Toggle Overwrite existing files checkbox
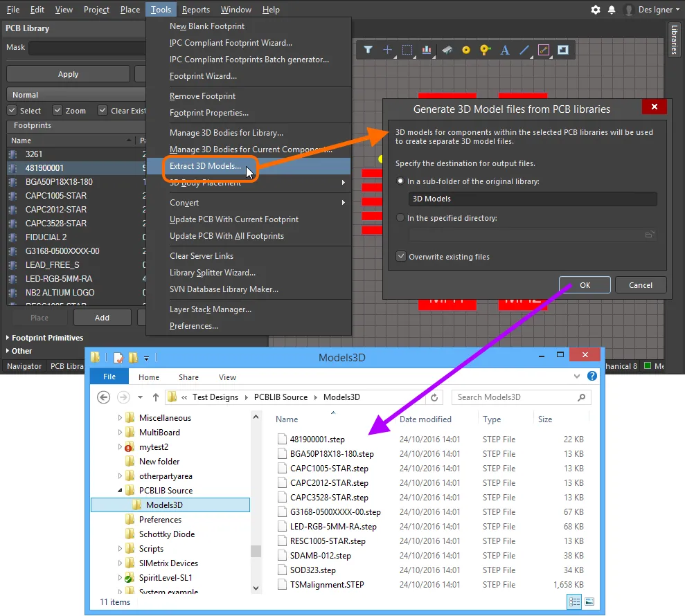 click(x=401, y=256)
